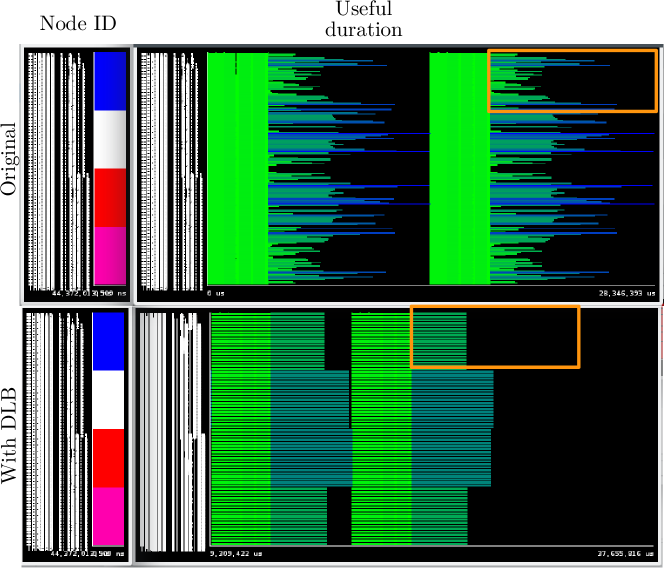Select the magenta node block in With DLB row
The image size is (664, 568).
[108, 516]
